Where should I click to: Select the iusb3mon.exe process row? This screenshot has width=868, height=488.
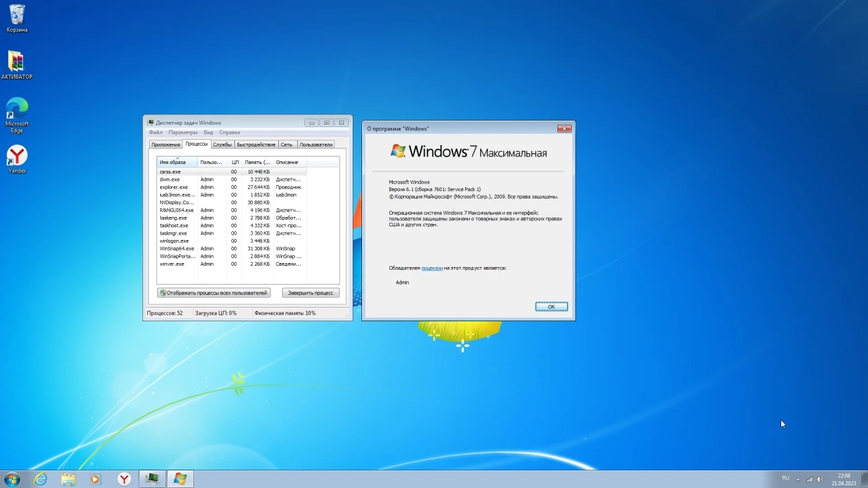[x=232, y=195]
